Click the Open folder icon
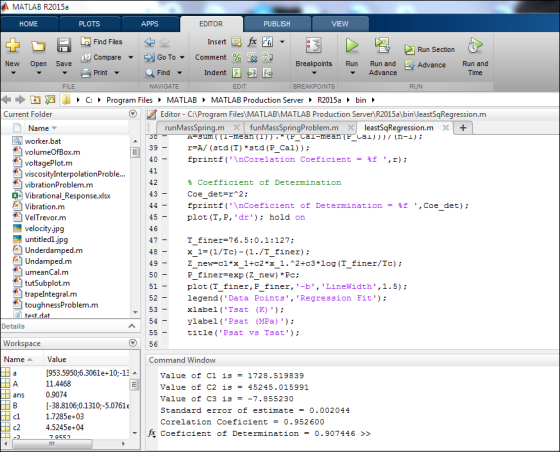Screen dimensions: 560x452 [x=38, y=46]
